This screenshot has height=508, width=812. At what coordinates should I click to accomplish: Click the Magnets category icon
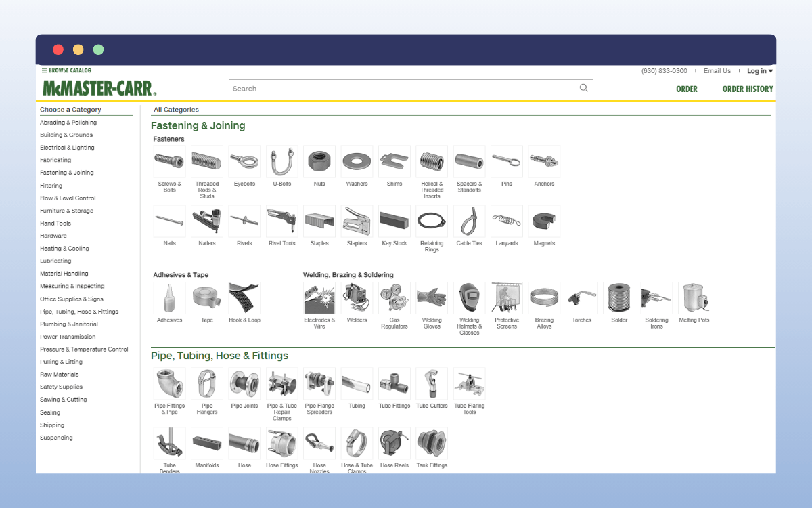(x=544, y=221)
